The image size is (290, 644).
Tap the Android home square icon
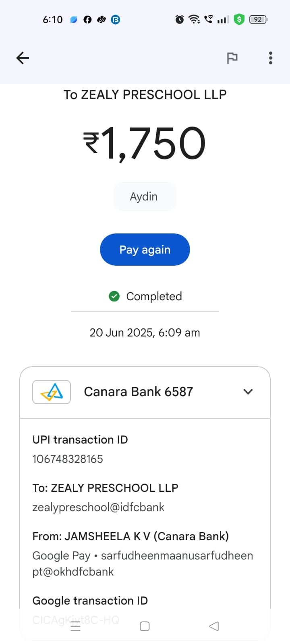pos(145,626)
